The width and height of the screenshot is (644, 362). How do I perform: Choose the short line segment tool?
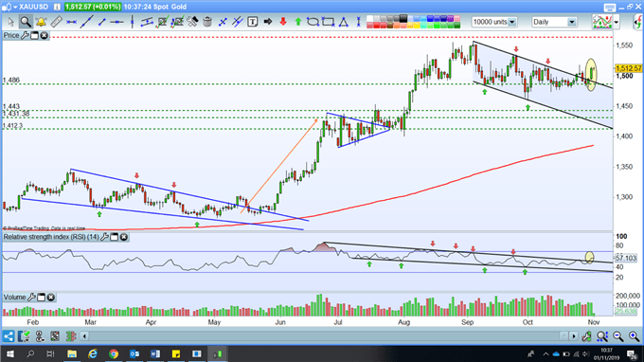(x=102, y=22)
